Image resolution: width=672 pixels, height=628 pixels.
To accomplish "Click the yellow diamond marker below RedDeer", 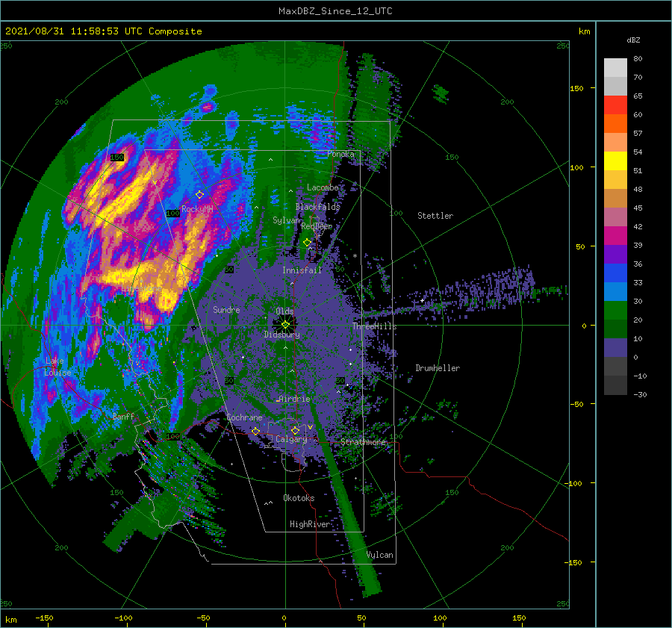I will pos(307,243).
